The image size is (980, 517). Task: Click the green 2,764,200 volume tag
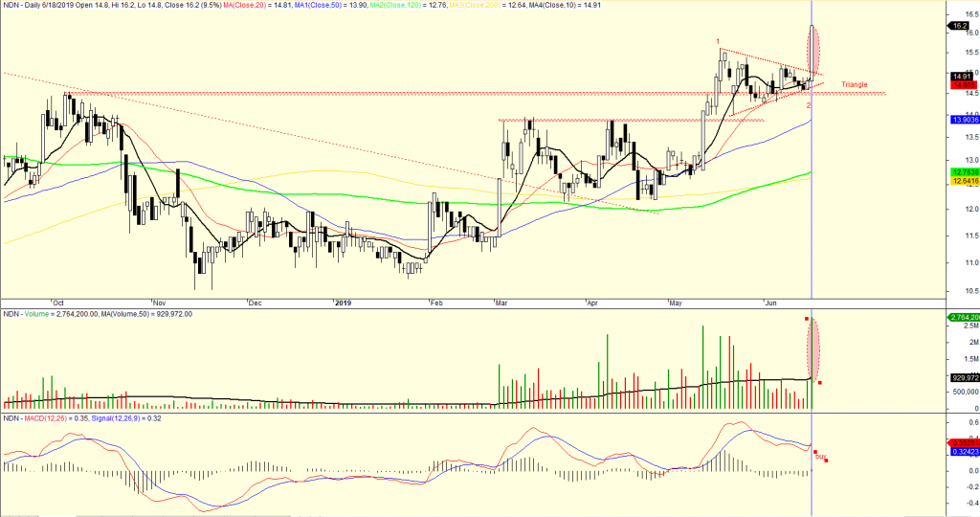coord(963,317)
